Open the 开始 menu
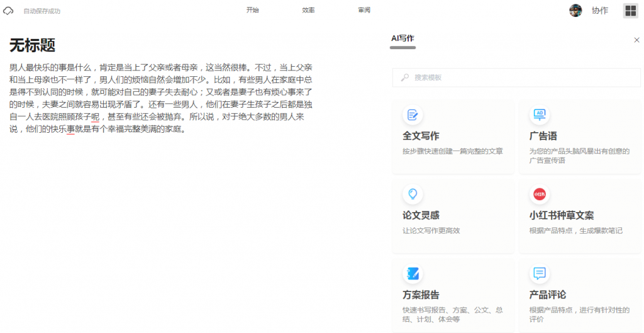The width and height of the screenshot is (644, 333). (252, 10)
